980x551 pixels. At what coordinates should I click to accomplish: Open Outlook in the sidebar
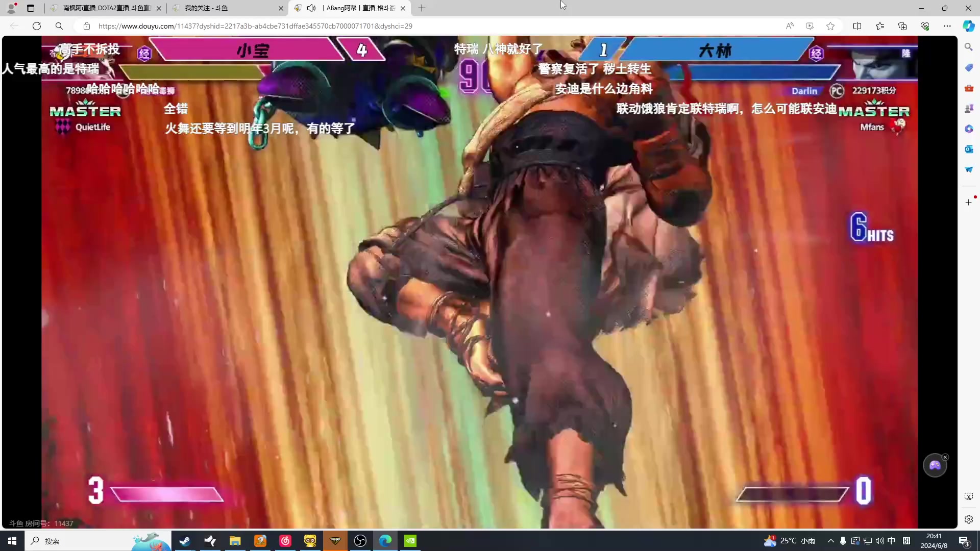969,149
